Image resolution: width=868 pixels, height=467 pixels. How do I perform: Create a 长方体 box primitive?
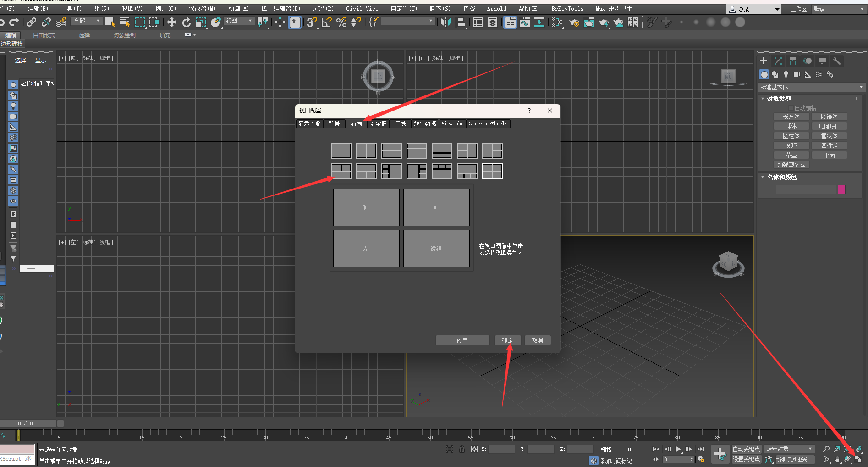click(x=791, y=117)
